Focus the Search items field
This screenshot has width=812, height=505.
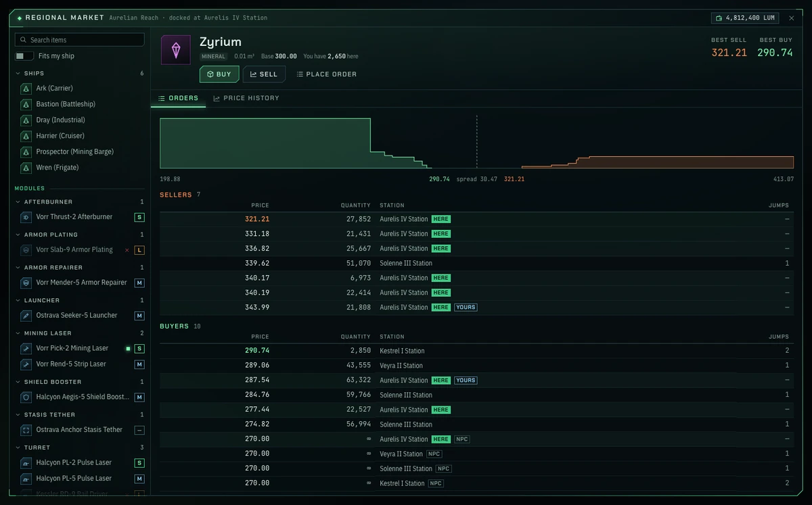coord(80,40)
